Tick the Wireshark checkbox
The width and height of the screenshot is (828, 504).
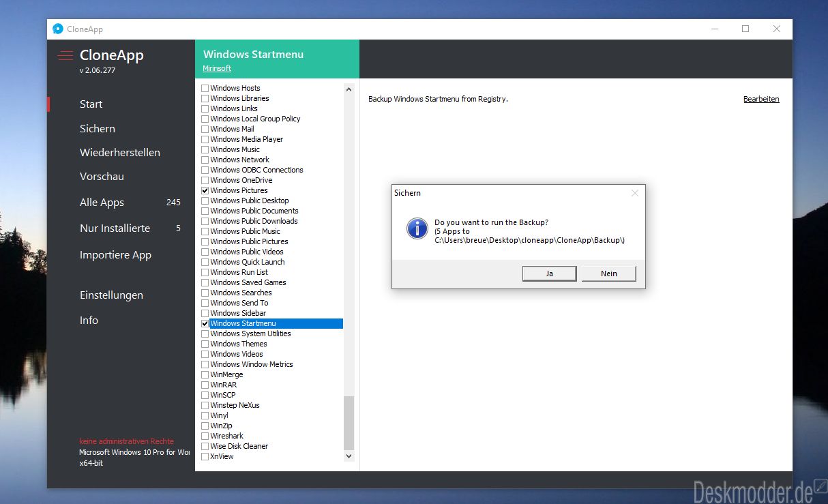tap(205, 436)
